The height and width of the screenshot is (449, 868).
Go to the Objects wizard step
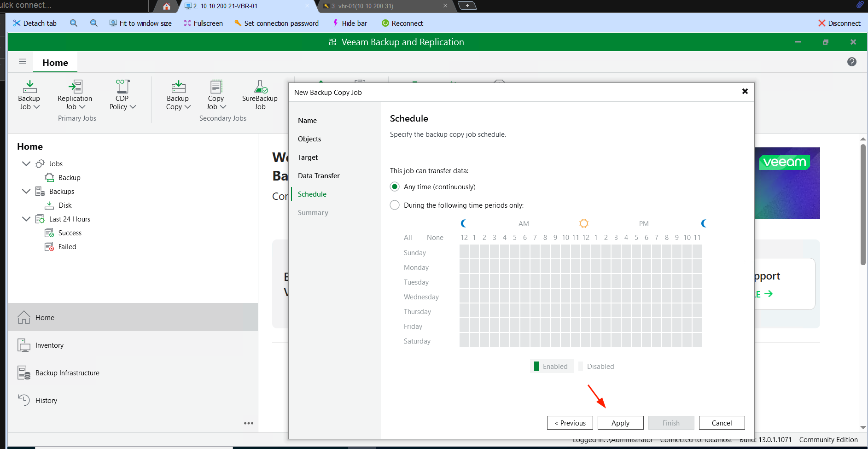click(309, 139)
